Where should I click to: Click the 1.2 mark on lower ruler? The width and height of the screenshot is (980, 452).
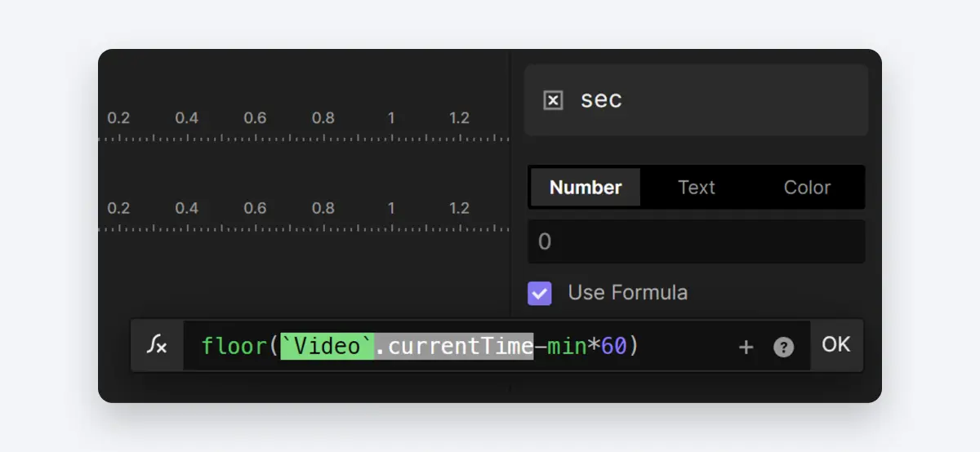coord(459,209)
